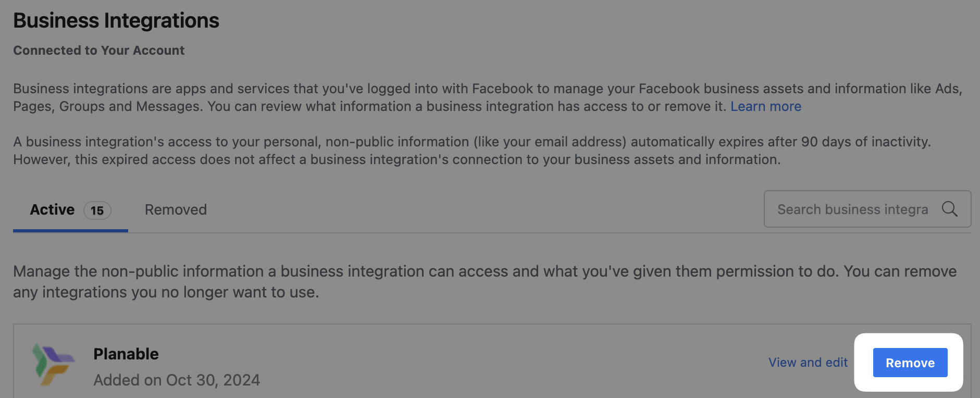The width and height of the screenshot is (980, 398).
Task: Select the Active tab
Action: (x=52, y=209)
